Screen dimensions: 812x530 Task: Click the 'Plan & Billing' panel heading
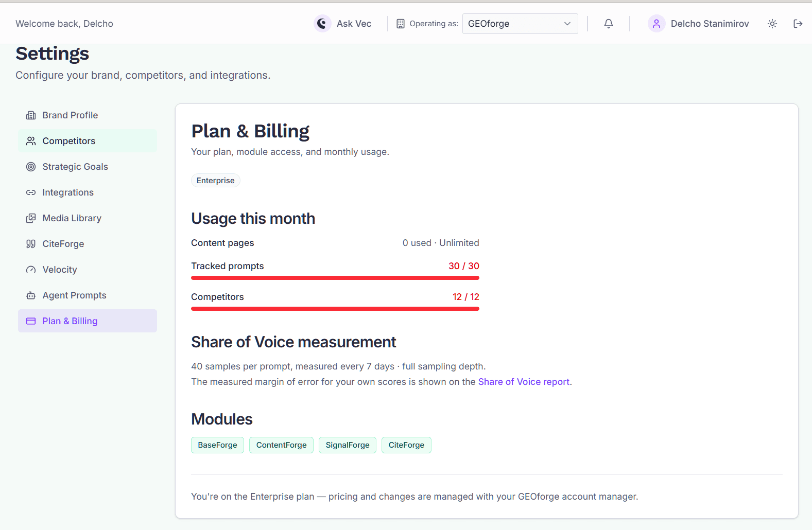tap(250, 131)
